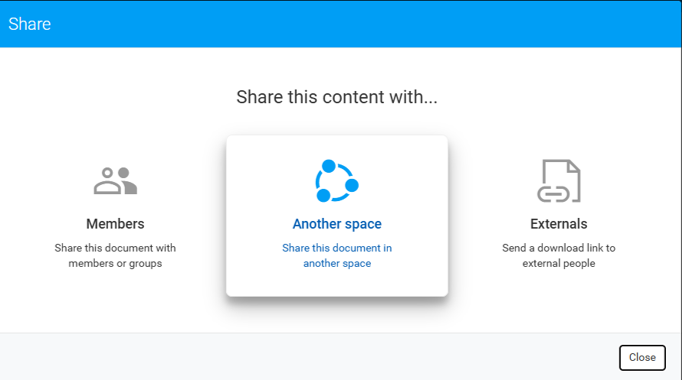Click the Another space share-nodes icon

click(x=337, y=181)
